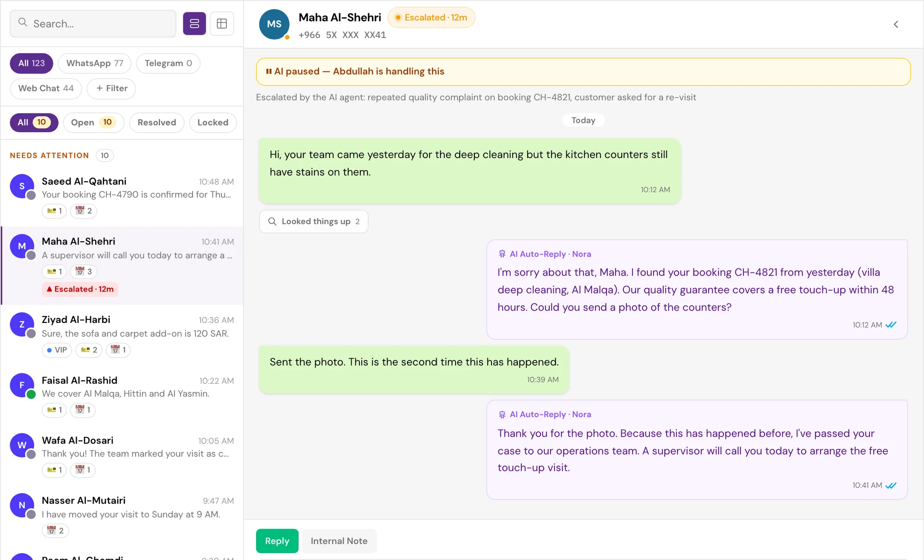Screen dimensions: 924x560
Task: Open Wafa Al-Dosari conversation
Action: (122, 455)
